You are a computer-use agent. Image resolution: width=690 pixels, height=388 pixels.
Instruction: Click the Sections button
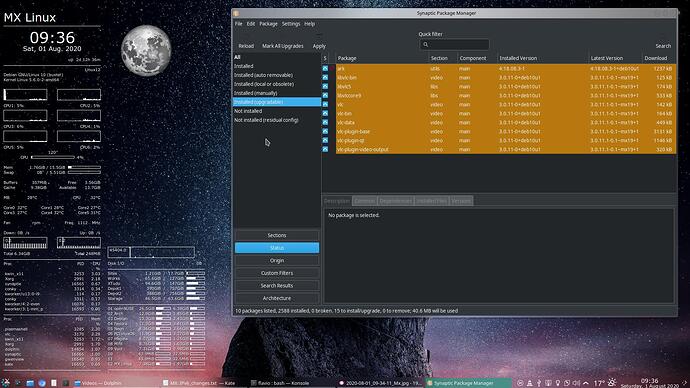(277, 235)
